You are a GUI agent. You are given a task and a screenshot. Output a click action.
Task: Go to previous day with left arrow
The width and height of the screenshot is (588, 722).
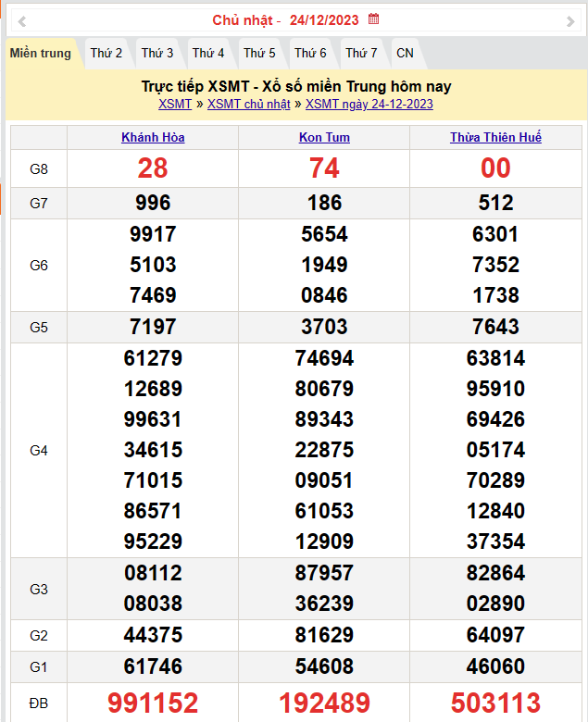pyautogui.click(x=21, y=21)
